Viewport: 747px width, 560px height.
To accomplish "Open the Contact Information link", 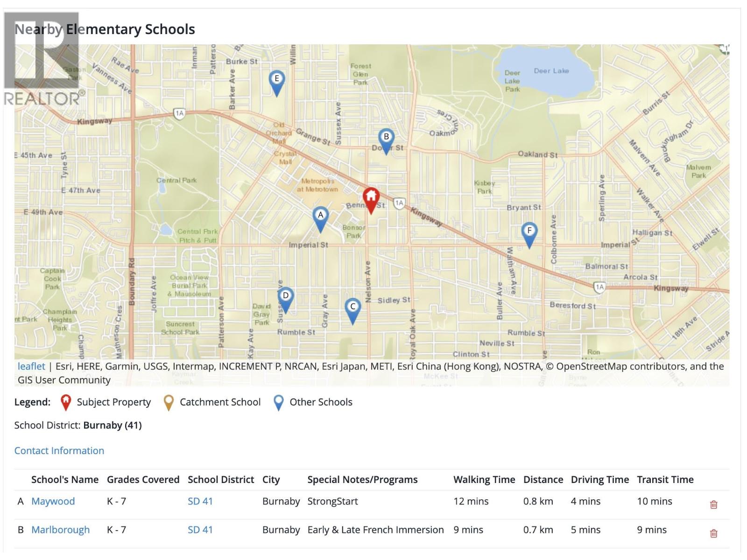I will 59,451.
